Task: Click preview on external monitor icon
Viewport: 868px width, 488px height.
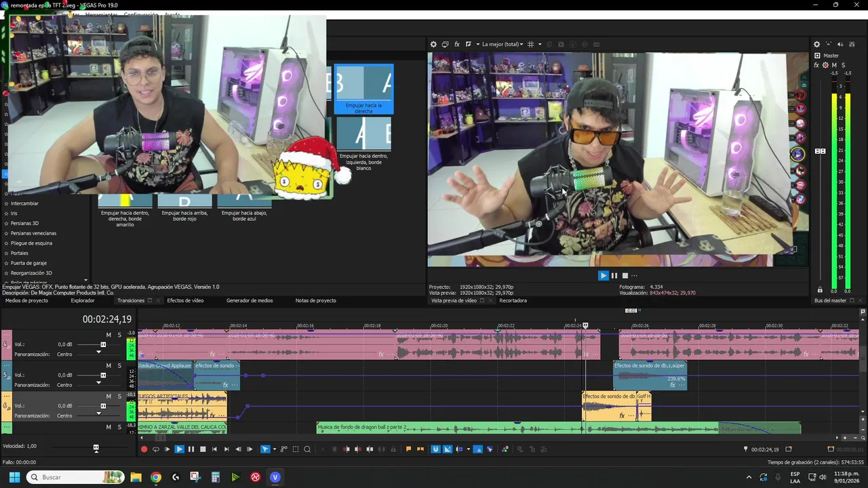Action: tap(445, 44)
